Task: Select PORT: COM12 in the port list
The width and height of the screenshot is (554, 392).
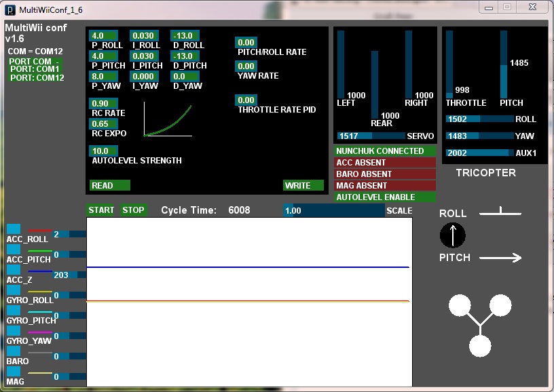Action: (37, 77)
